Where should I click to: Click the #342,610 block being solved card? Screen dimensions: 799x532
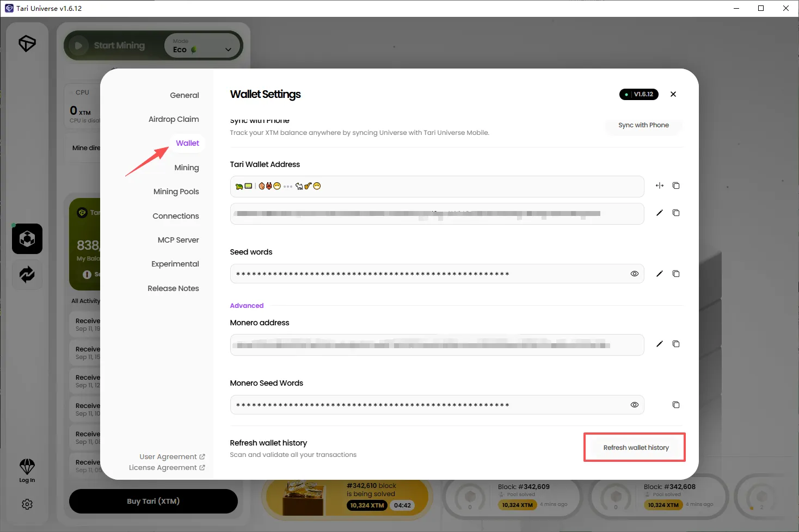pyautogui.click(x=348, y=498)
